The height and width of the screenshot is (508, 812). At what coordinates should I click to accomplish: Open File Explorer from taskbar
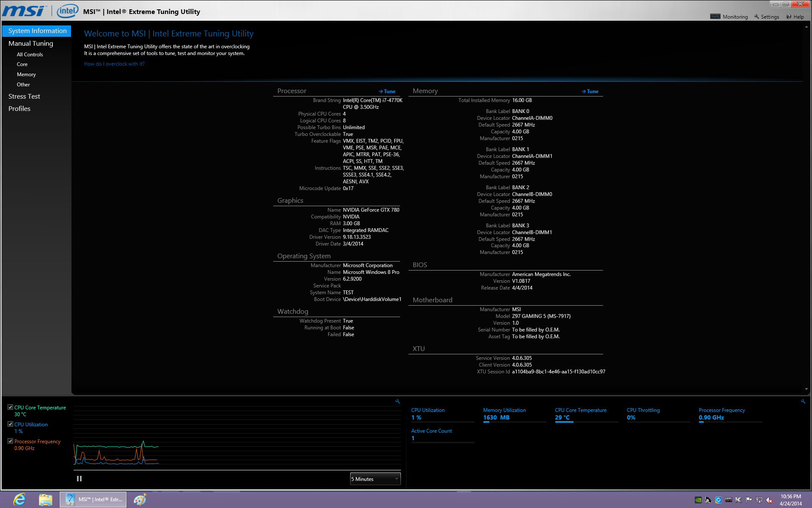pos(45,500)
